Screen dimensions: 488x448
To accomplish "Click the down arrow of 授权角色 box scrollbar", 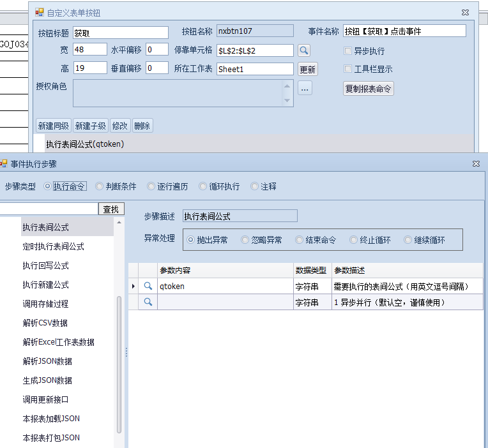I will (288, 101).
